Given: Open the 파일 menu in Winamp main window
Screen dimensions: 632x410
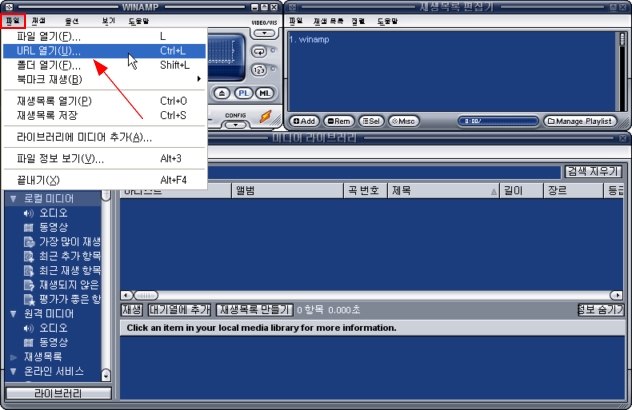Looking at the screenshot, I should coord(13,21).
